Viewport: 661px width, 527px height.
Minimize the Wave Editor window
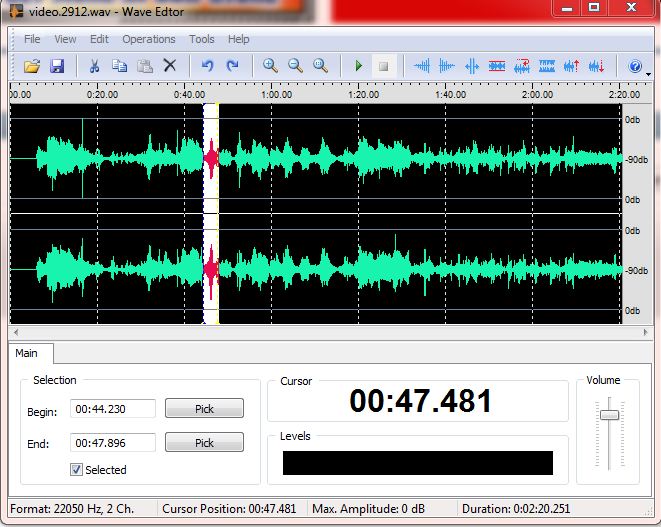point(567,8)
